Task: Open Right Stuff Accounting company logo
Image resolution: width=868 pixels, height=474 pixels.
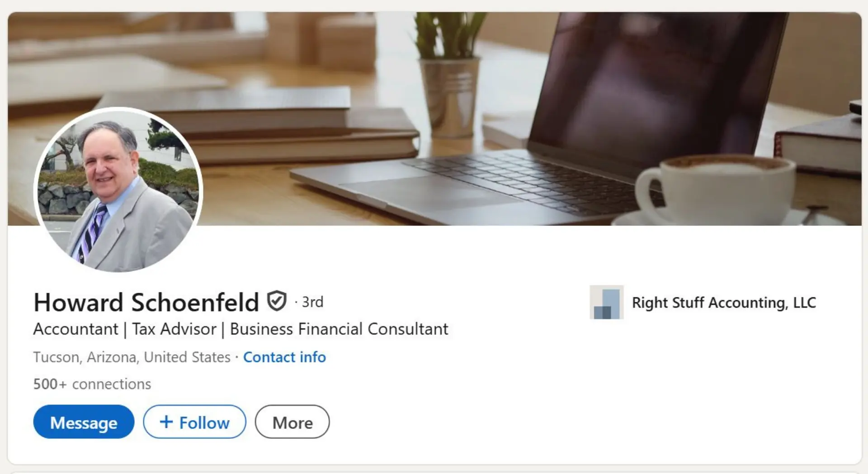Action: click(607, 302)
